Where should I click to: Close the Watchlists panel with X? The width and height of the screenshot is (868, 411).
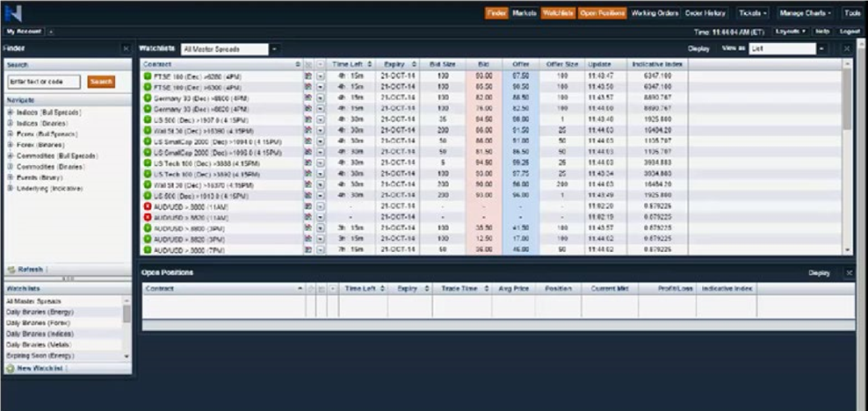pos(846,48)
